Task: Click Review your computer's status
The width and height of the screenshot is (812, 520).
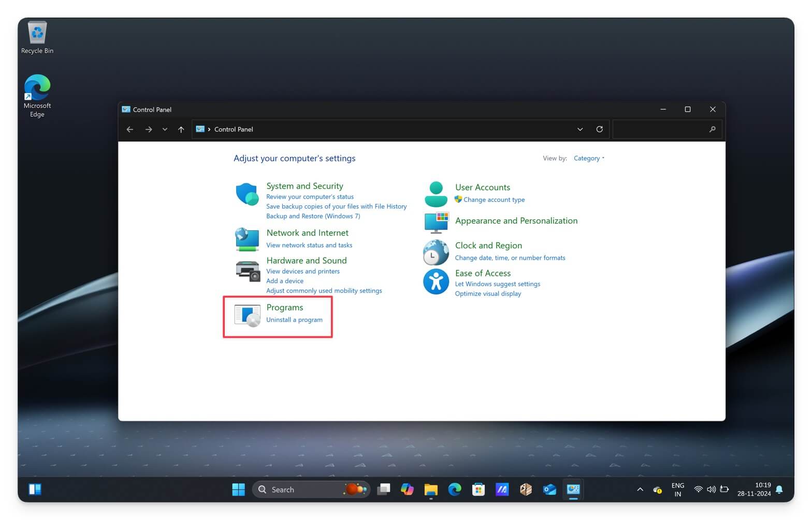Action: click(x=310, y=197)
